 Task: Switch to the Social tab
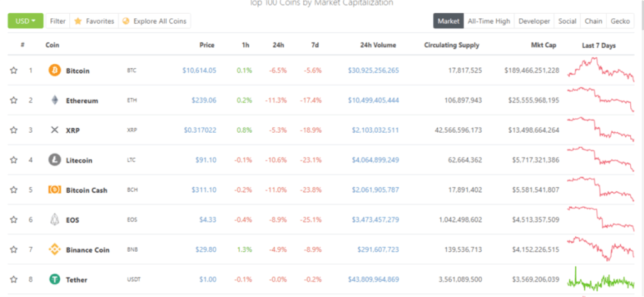point(567,21)
